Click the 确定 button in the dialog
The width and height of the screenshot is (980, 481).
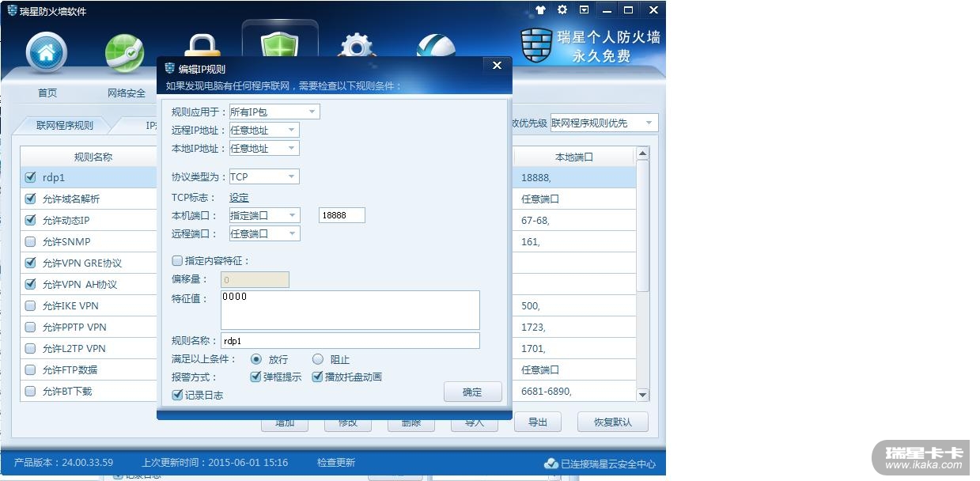coord(472,392)
